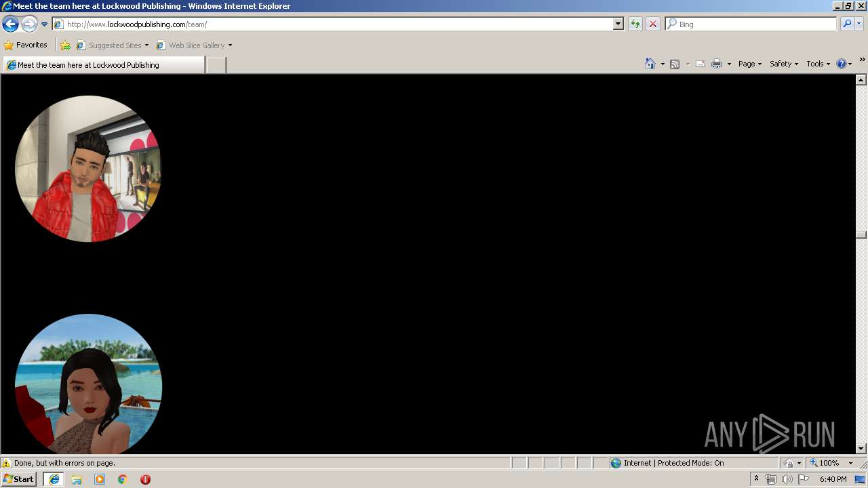Open a new blank tab
This screenshot has height=488, width=868.
pos(216,65)
